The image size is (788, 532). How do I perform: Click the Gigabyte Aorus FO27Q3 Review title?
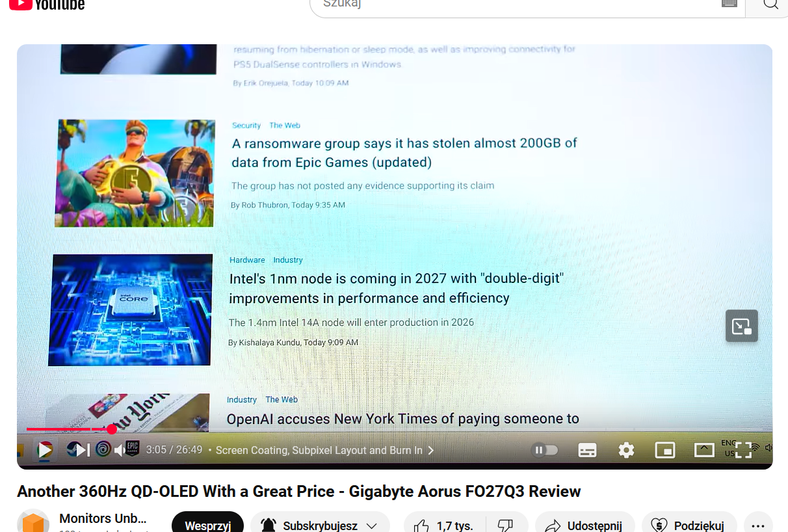coord(299,491)
